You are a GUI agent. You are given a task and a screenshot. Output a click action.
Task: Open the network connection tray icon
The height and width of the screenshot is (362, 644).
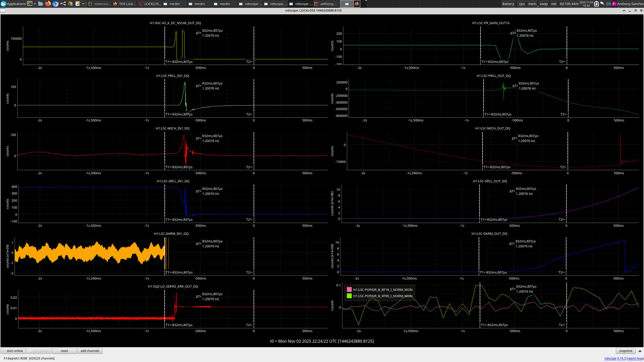pyautogui.click(x=602, y=4)
